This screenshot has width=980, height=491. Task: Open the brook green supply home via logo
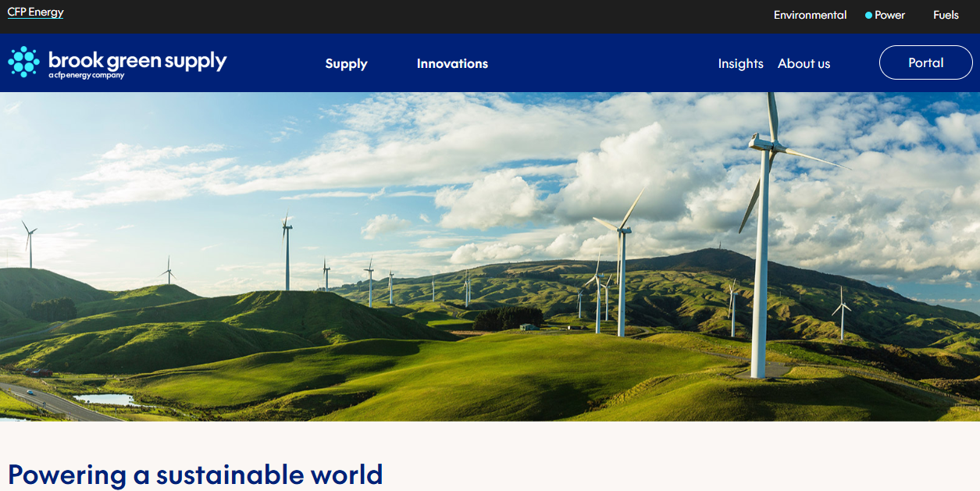117,62
